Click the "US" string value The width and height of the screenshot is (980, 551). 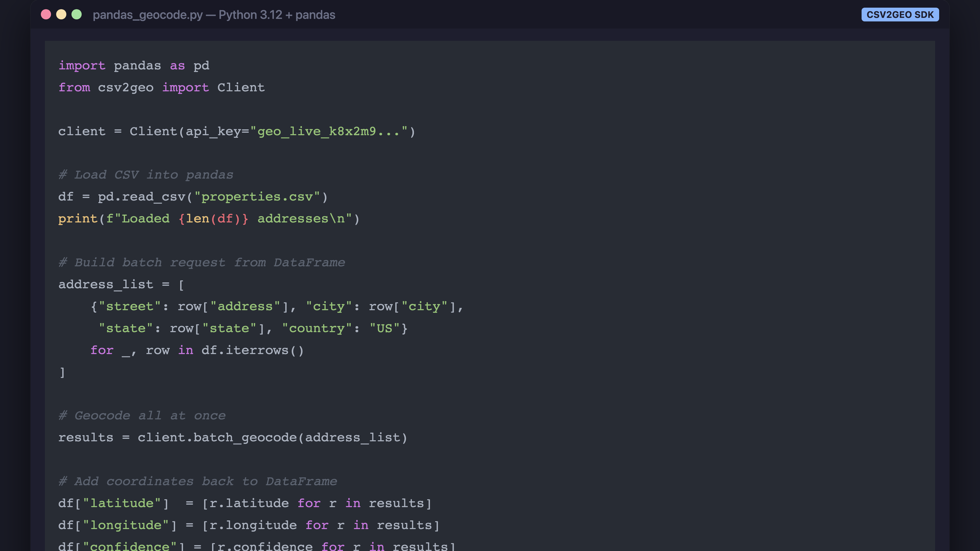coord(385,329)
